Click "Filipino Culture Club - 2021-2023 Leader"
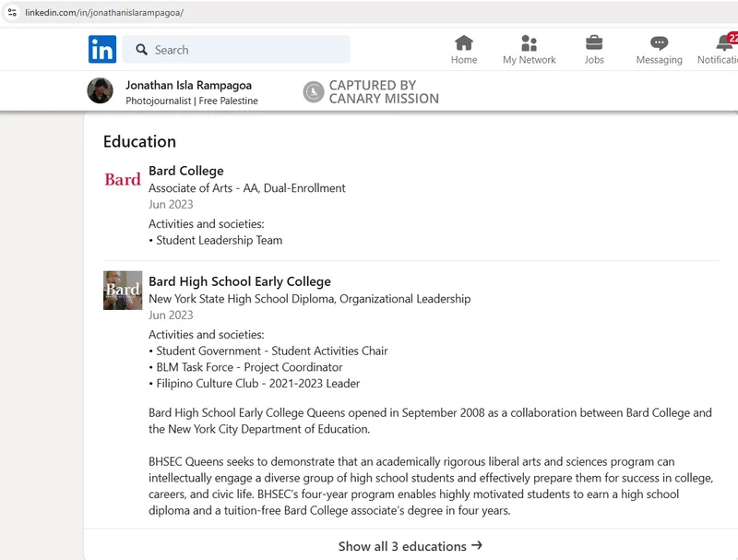This screenshot has width=738, height=560. point(257,384)
